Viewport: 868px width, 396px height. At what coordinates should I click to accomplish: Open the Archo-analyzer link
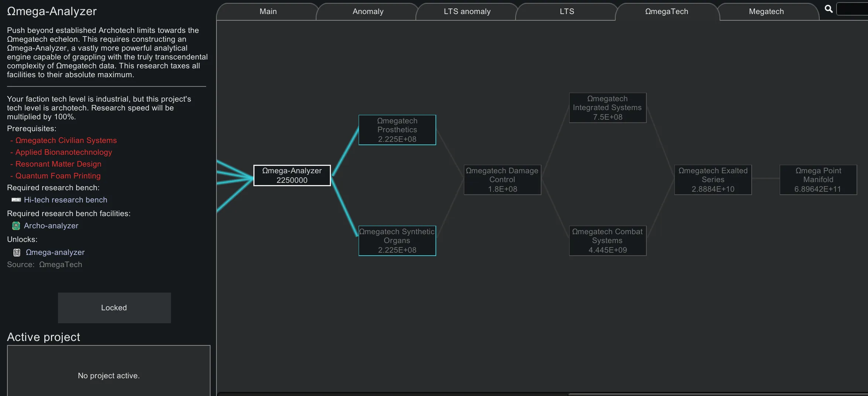[x=51, y=226]
